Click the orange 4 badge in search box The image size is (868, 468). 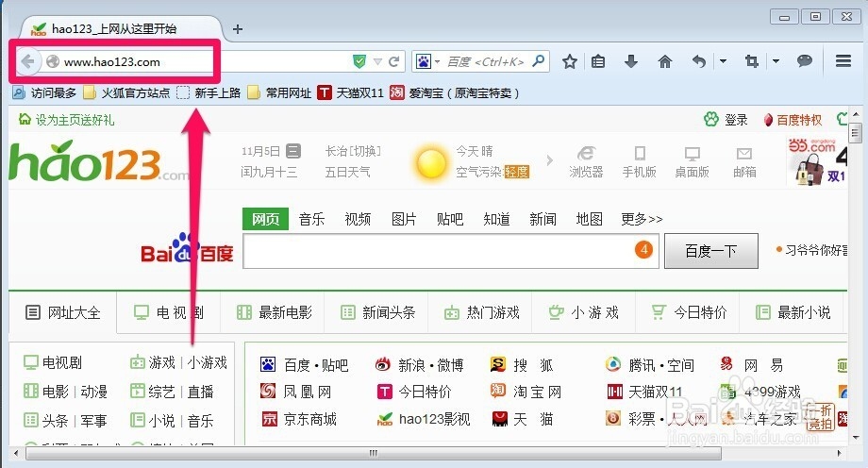[x=643, y=250]
